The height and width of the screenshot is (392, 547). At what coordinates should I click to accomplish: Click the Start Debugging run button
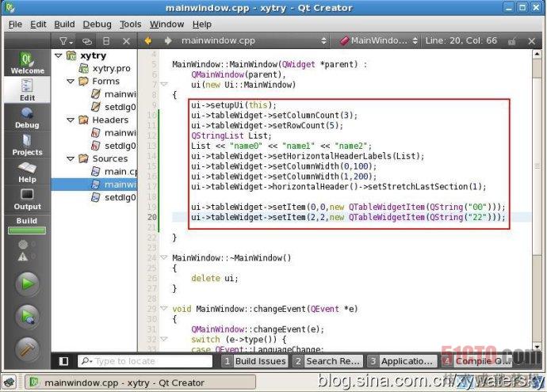tap(27, 317)
